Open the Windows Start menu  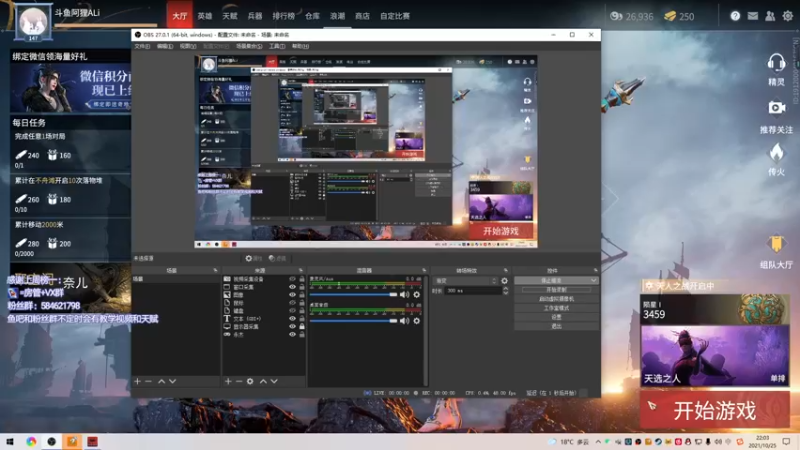click(10, 441)
